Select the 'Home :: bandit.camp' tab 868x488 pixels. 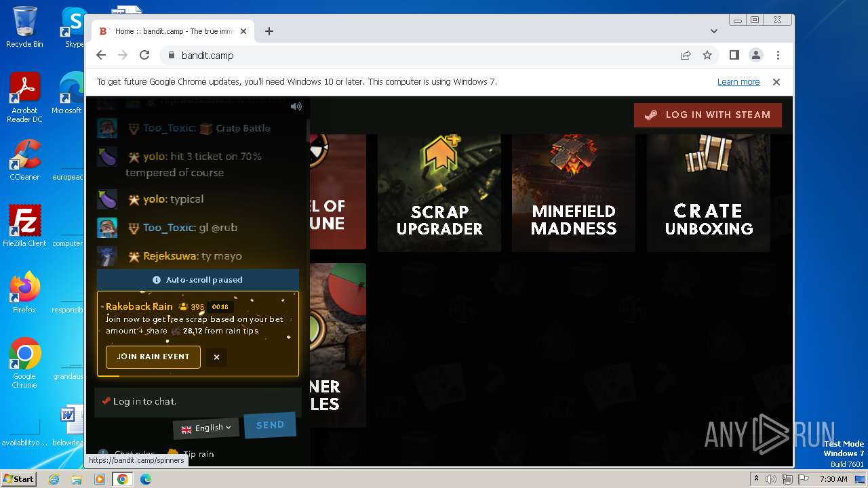pyautogui.click(x=173, y=31)
